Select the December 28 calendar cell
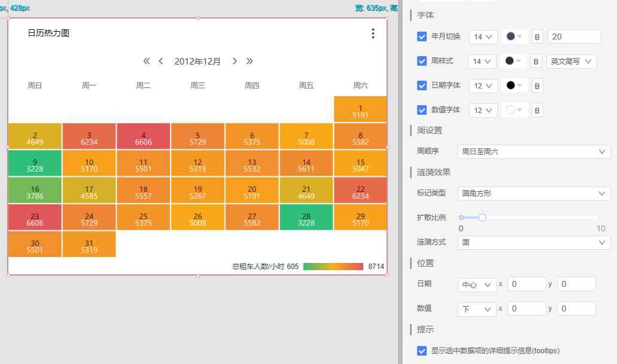This screenshot has height=364, width=617. point(306,217)
